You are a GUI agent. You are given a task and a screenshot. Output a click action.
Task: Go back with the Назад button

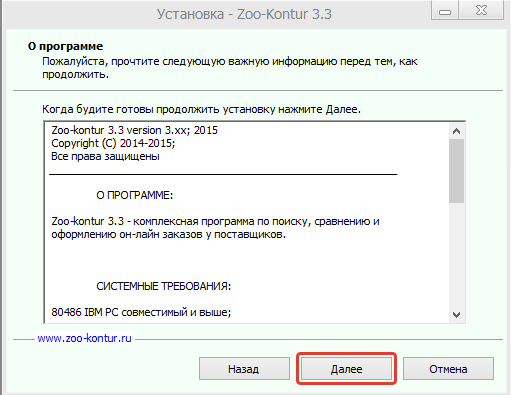(x=244, y=369)
